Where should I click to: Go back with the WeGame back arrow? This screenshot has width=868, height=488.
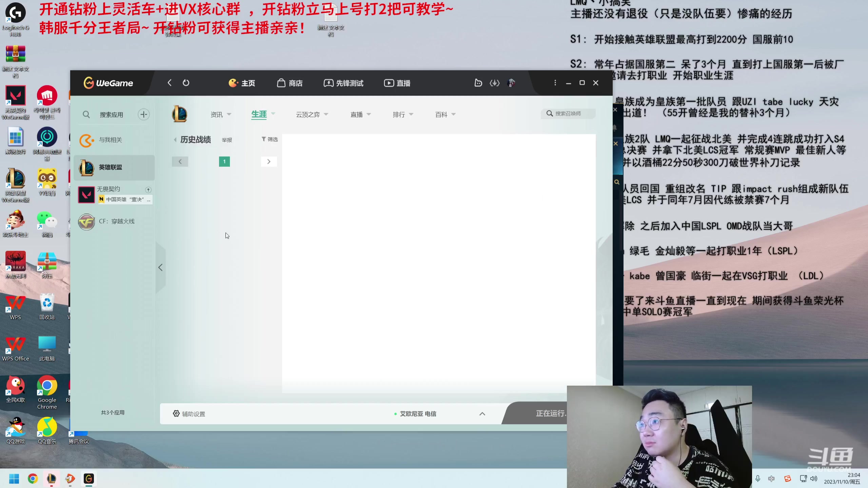click(x=170, y=83)
